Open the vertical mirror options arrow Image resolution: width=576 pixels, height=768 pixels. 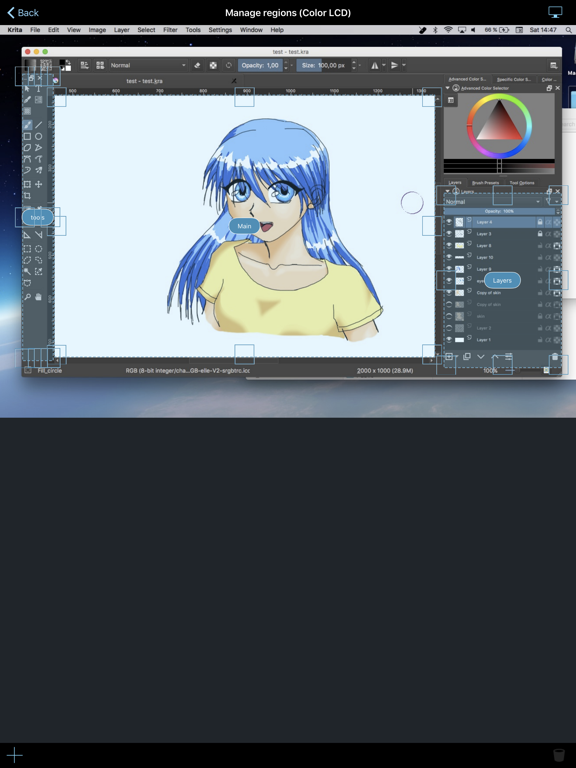point(404,65)
